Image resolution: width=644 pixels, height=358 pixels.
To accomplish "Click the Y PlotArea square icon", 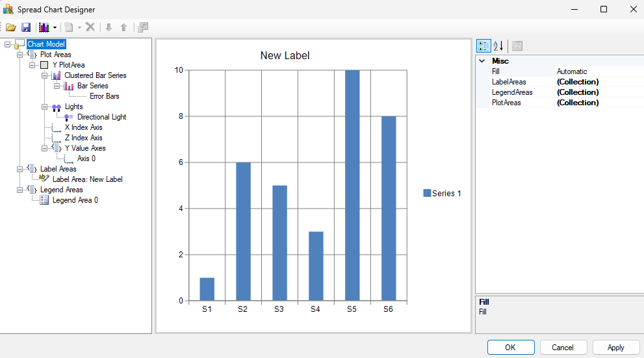I will click(44, 65).
